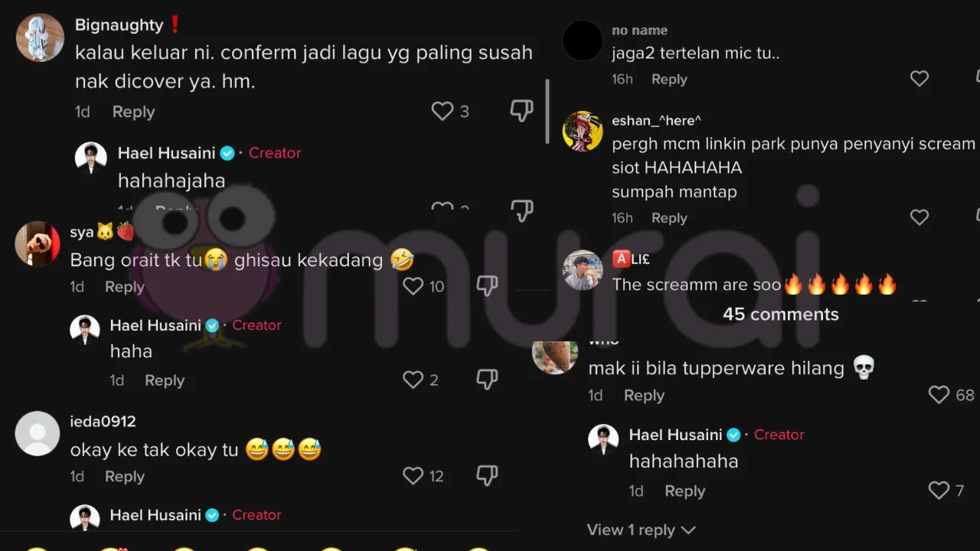Image resolution: width=980 pixels, height=551 pixels.
Task: Like eshan_^here^ comment about linkin park
Action: point(920,217)
